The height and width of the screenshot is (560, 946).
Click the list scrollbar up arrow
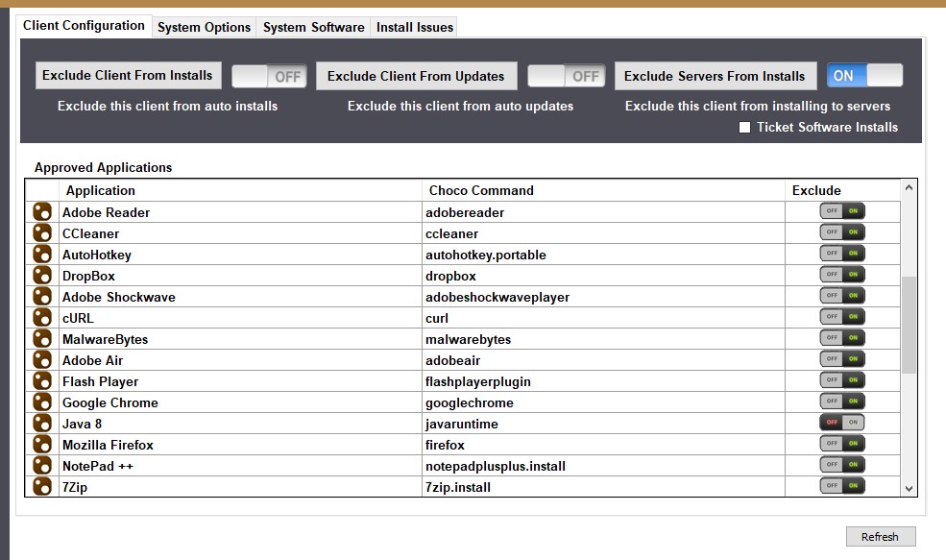point(909,187)
